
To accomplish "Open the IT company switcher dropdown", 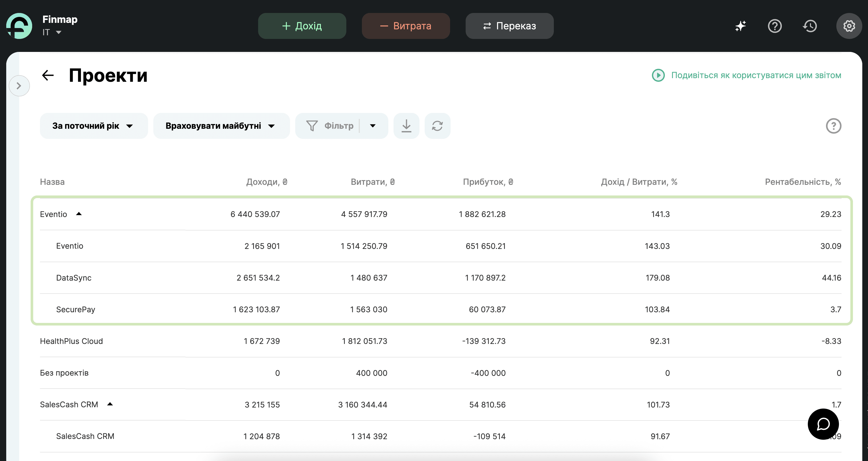I will (52, 32).
